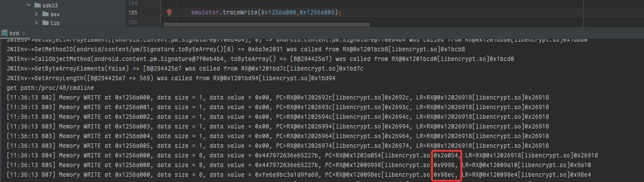Click line number 184 in the gutter

[x=133, y=3]
